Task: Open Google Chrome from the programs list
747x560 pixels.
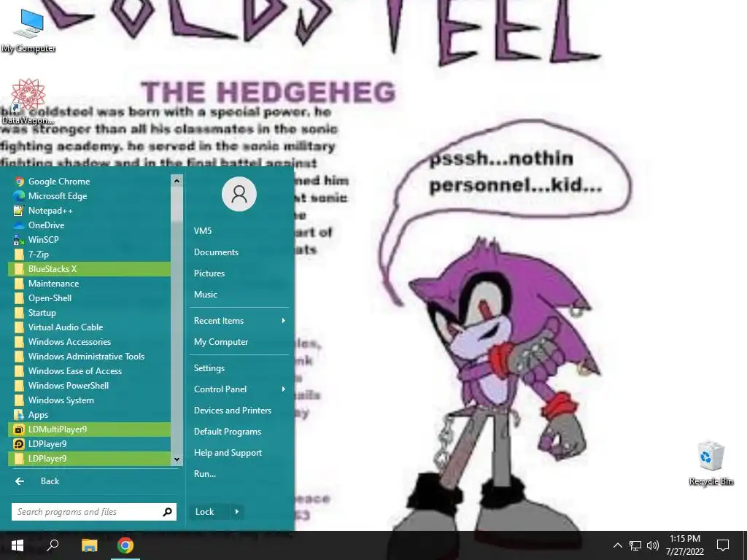Action: (x=89, y=181)
